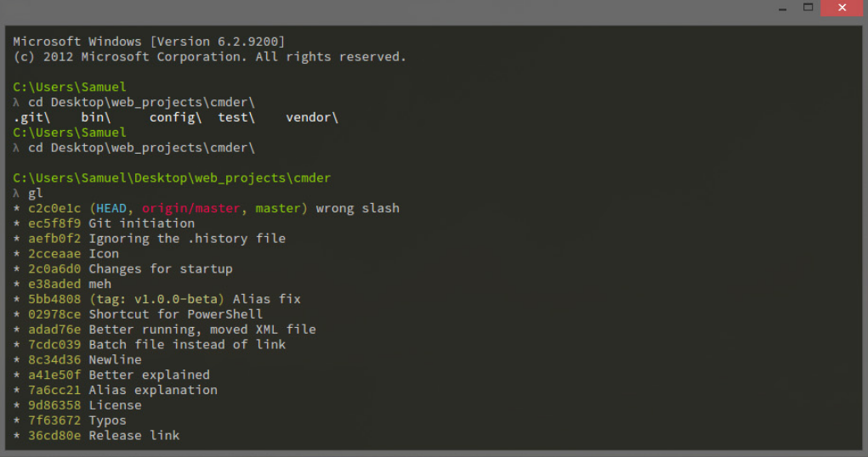Click the Batch file instead of link commit

[187, 344]
